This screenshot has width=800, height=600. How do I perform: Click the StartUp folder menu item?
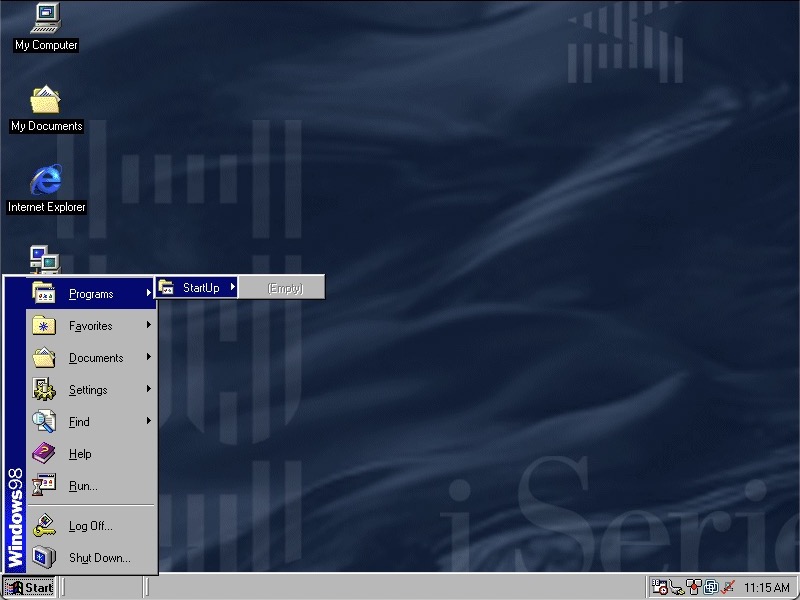(198, 288)
